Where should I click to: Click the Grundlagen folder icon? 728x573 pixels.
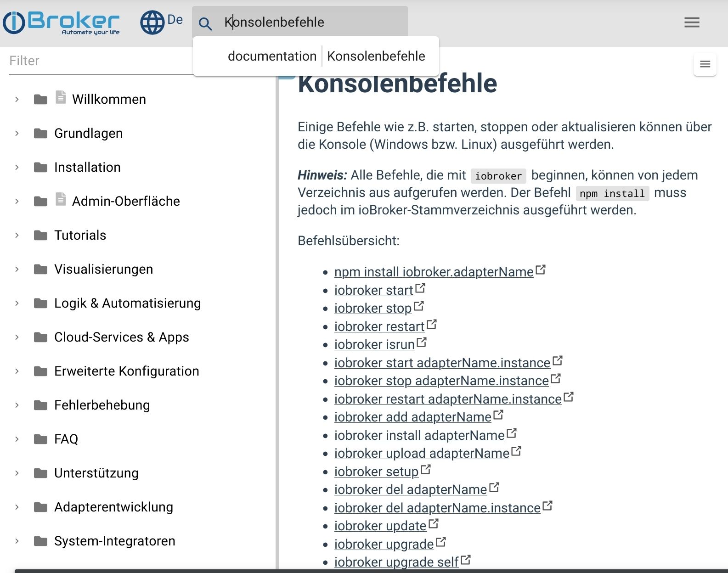tap(40, 134)
